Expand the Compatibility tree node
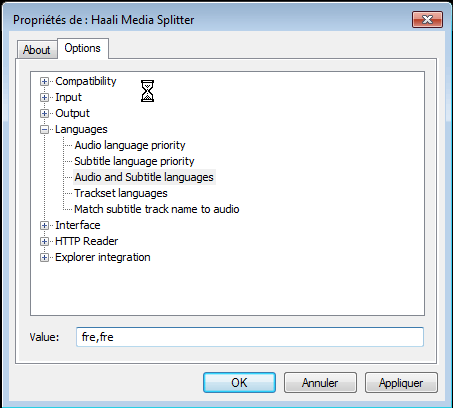453x408 pixels. tap(44, 81)
